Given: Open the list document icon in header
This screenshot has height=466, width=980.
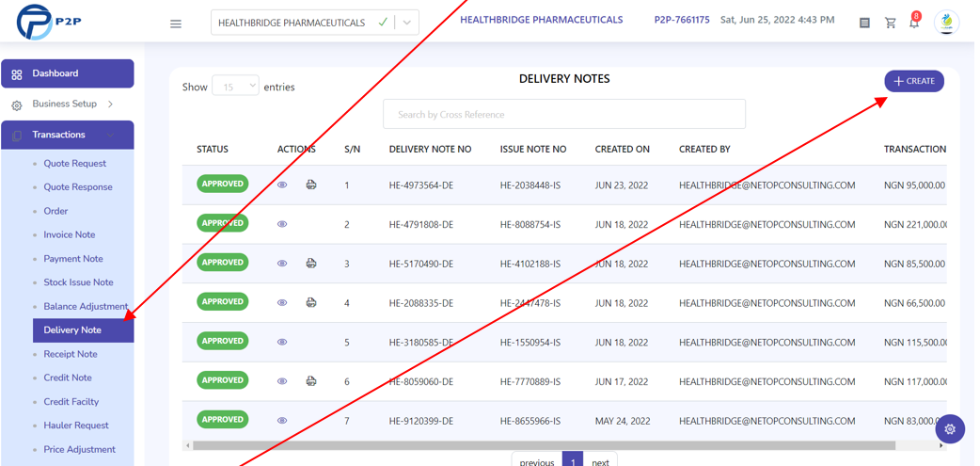Looking at the screenshot, I should tap(864, 23).
